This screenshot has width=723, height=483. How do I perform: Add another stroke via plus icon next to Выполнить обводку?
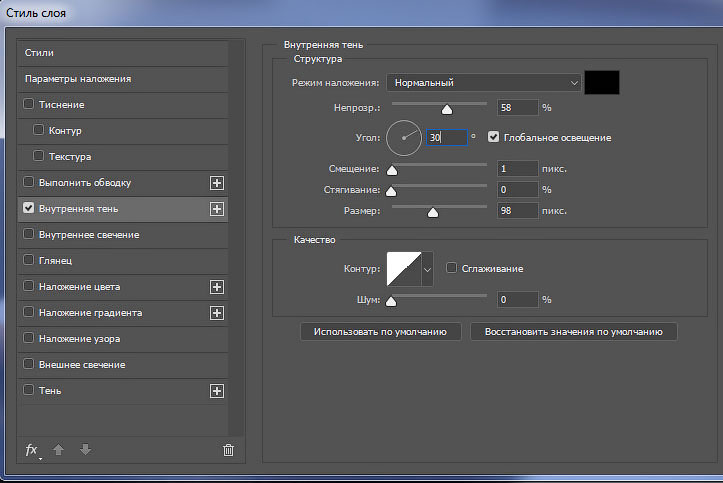tap(217, 183)
